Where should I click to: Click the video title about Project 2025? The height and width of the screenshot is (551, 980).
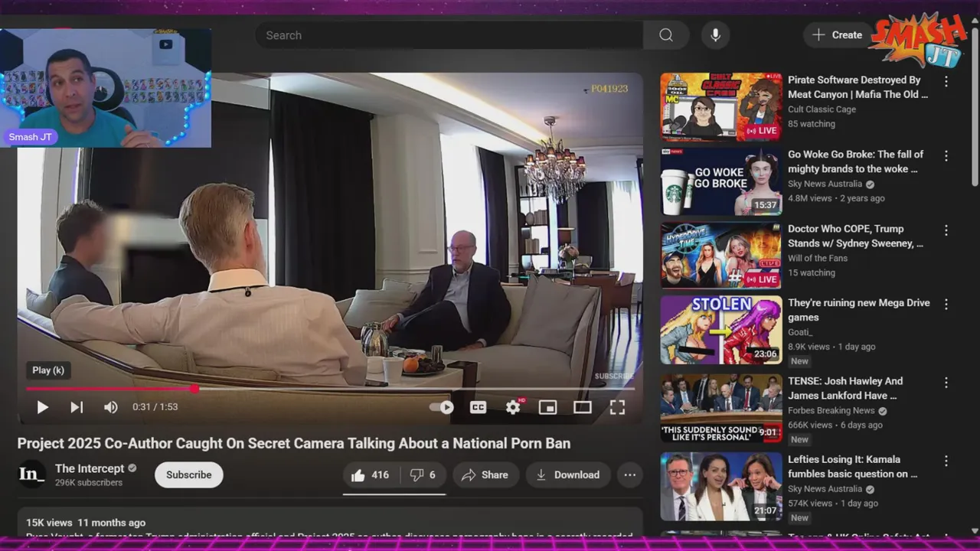coord(294,444)
